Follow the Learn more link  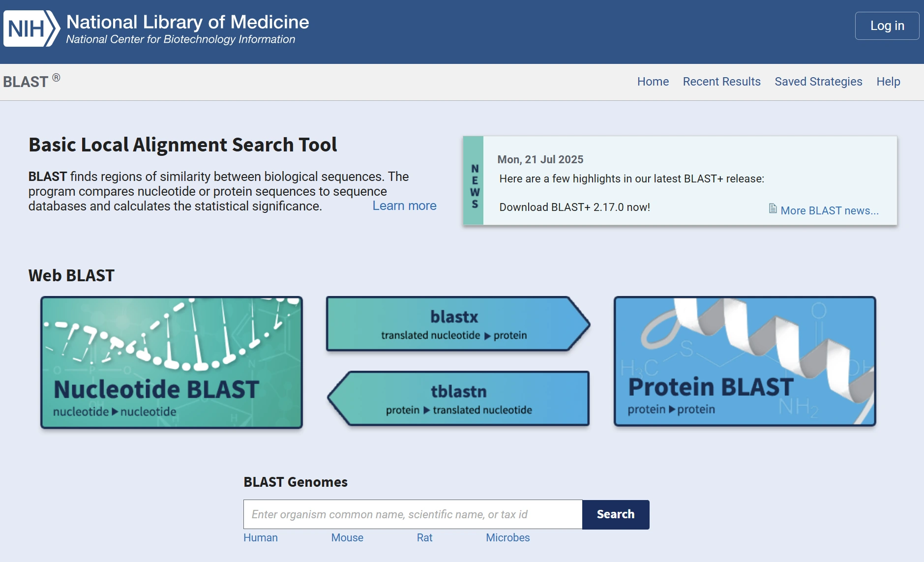point(404,206)
